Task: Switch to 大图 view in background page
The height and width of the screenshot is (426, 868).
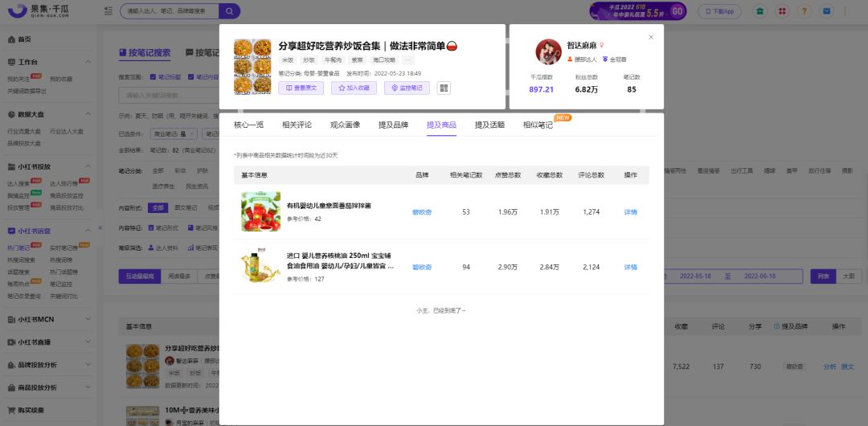Action: pos(848,276)
